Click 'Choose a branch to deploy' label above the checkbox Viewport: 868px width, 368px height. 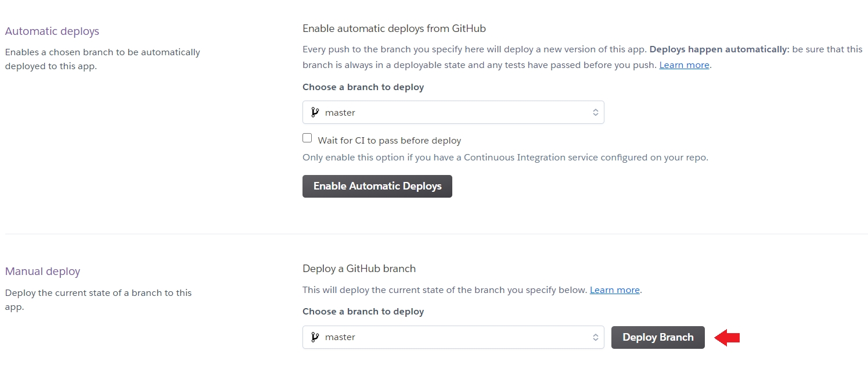pos(363,87)
